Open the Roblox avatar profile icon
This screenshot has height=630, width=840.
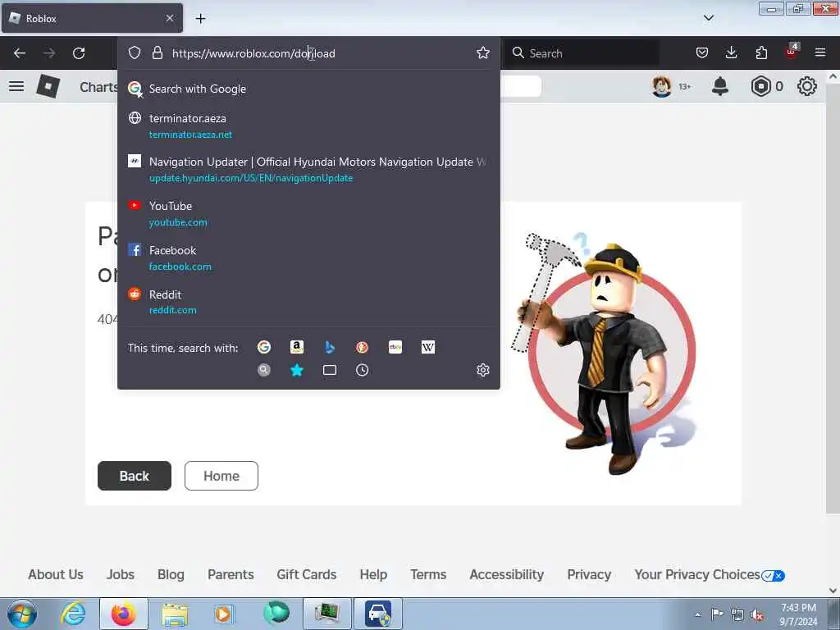click(662, 86)
